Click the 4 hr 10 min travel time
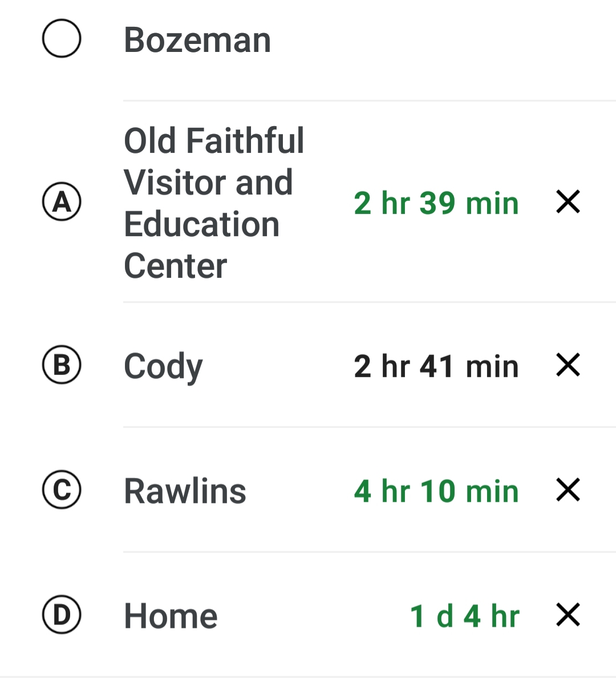This screenshot has height=678, width=616. 436,491
